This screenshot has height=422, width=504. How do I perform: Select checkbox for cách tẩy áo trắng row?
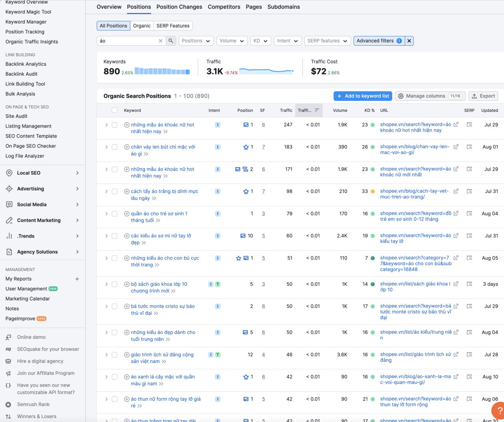(115, 191)
